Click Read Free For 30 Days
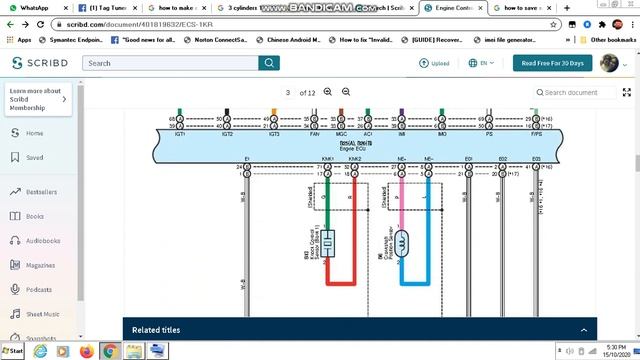Image resolution: width=640 pixels, height=360 pixels. 552,63
